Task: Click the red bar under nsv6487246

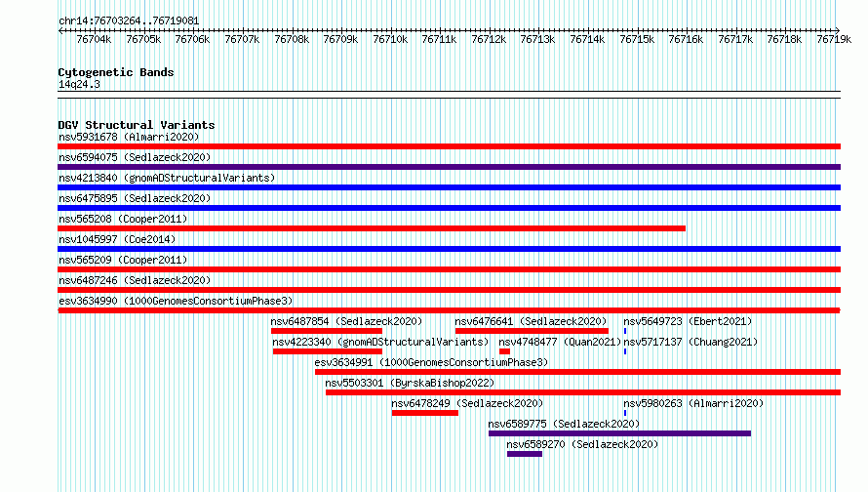Action: coord(449,290)
